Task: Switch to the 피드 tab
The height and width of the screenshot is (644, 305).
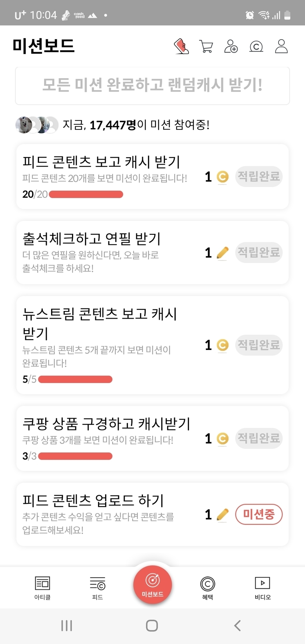Action: (97, 587)
